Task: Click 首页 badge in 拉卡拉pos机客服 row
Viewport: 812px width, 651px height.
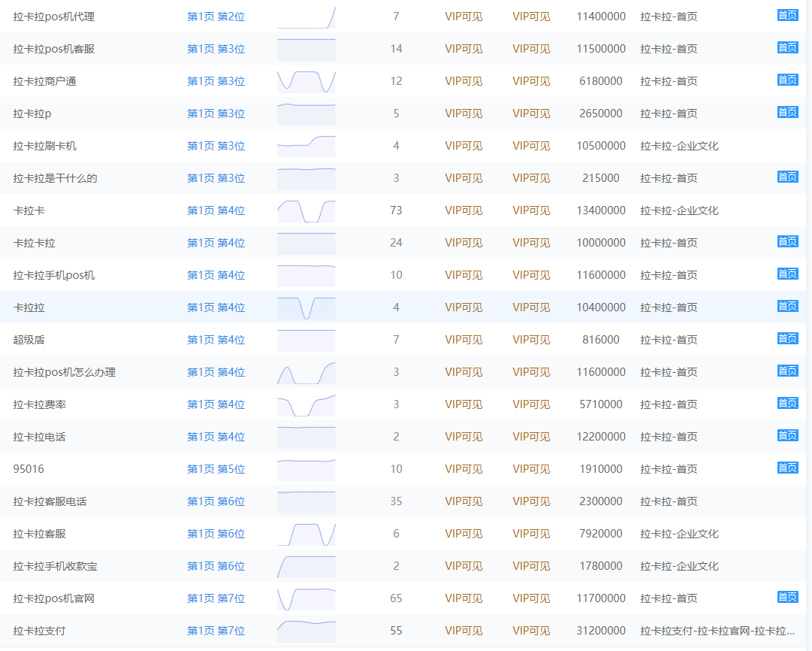Action: pyautogui.click(x=788, y=47)
